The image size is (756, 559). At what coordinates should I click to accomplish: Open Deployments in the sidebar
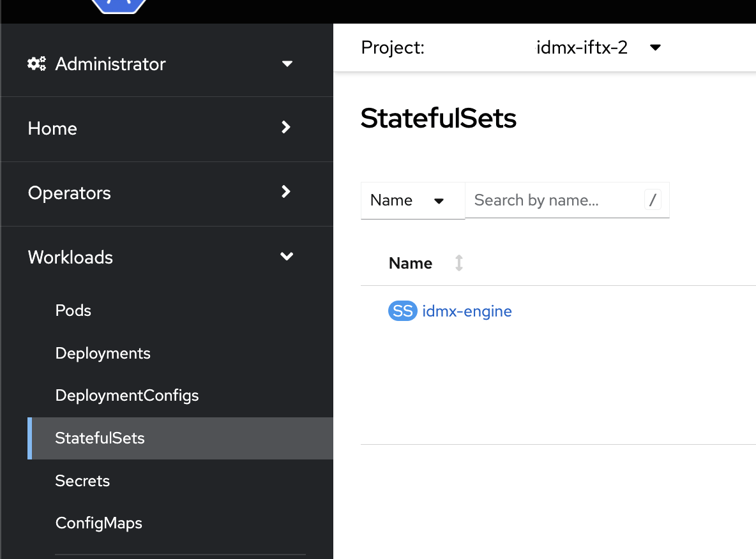(x=103, y=354)
